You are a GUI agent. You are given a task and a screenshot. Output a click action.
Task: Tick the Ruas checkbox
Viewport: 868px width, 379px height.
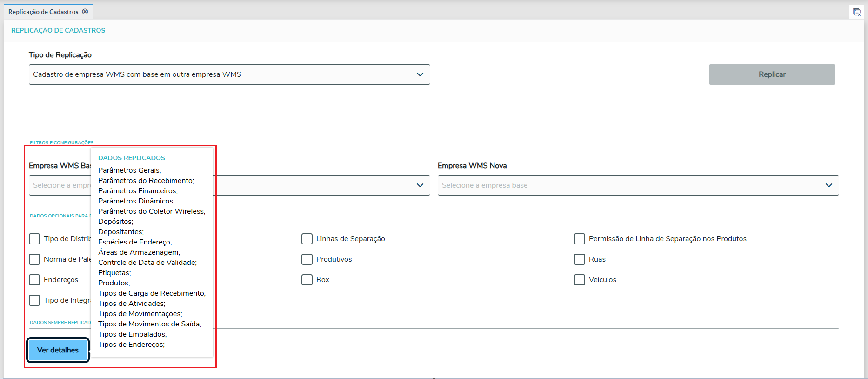(x=580, y=259)
